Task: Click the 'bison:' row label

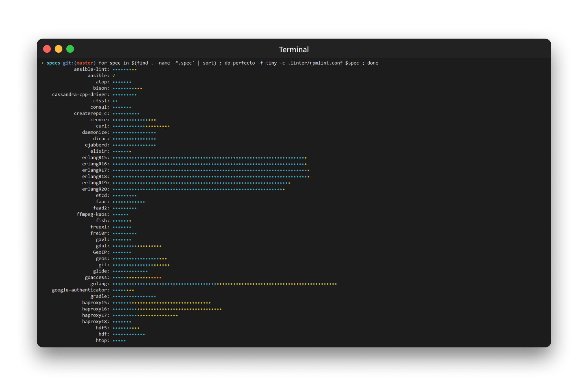Action: click(101, 88)
